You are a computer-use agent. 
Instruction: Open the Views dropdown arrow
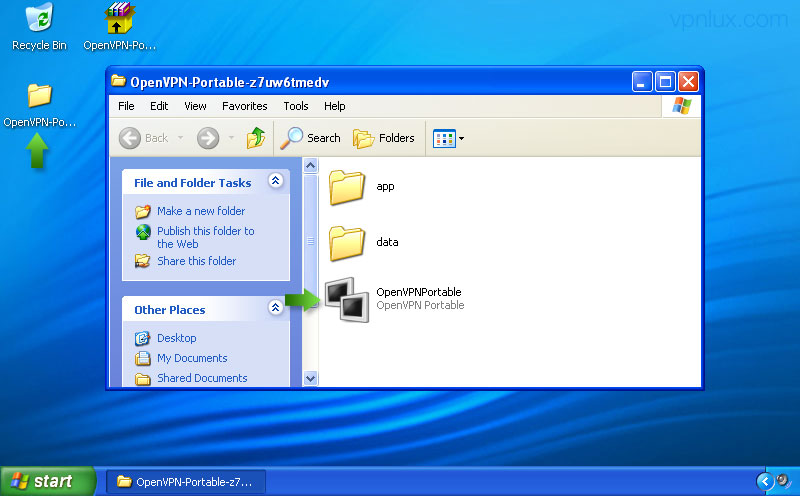coord(461,138)
